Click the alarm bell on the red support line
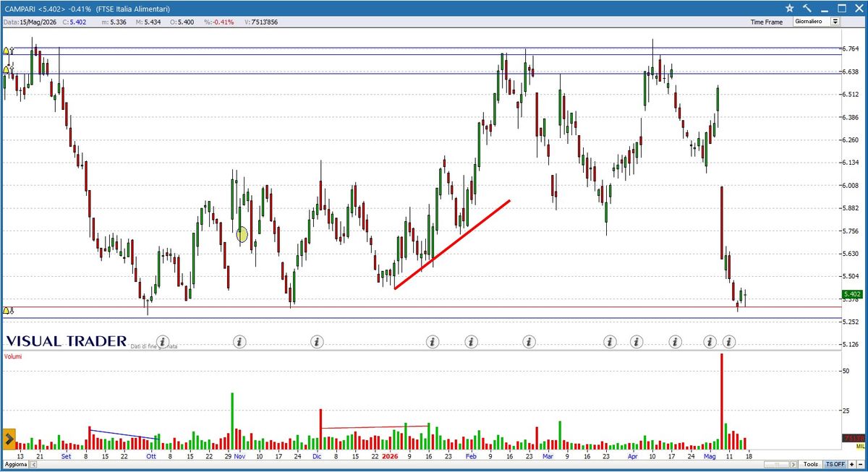Screen dimensions: 868x472 (7, 311)
